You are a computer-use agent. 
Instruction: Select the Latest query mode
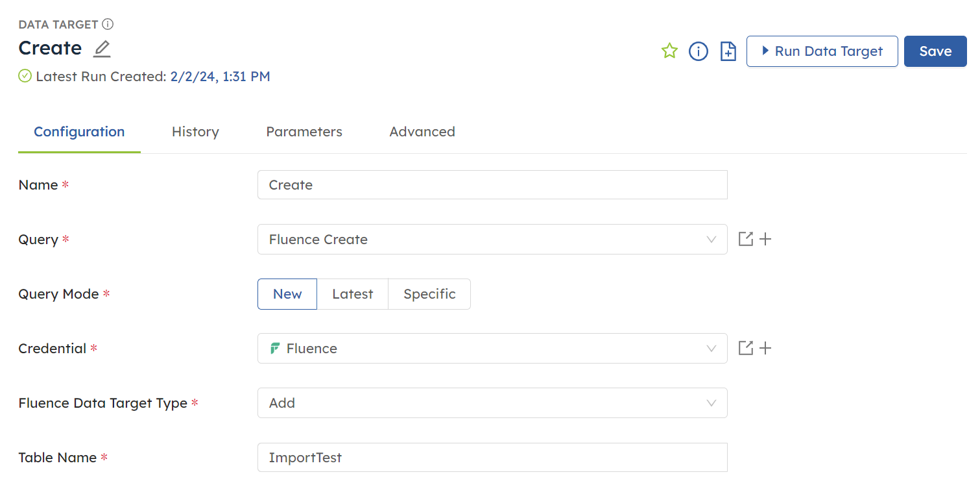[352, 294]
